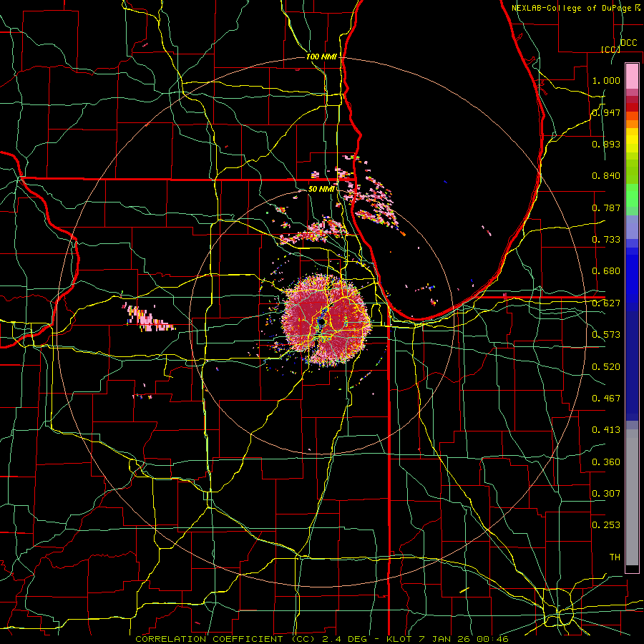Click the pink echo cluster west of radar

(149, 318)
